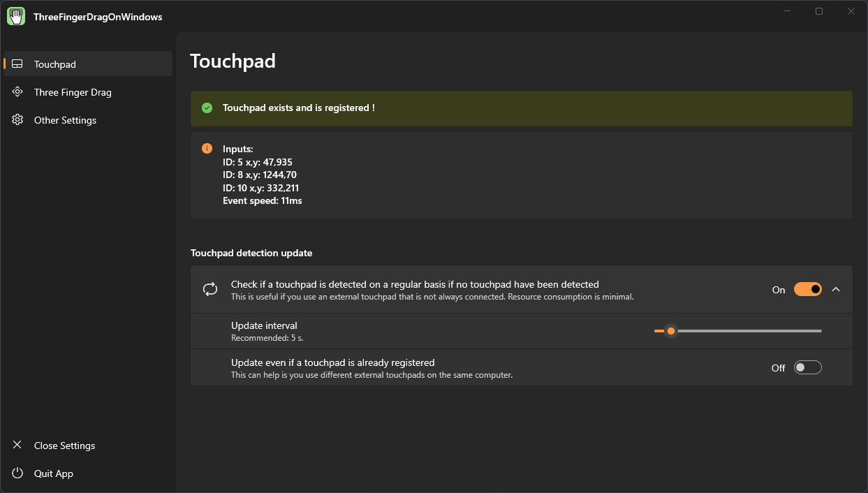Click the Close Settings X icon

17,446
